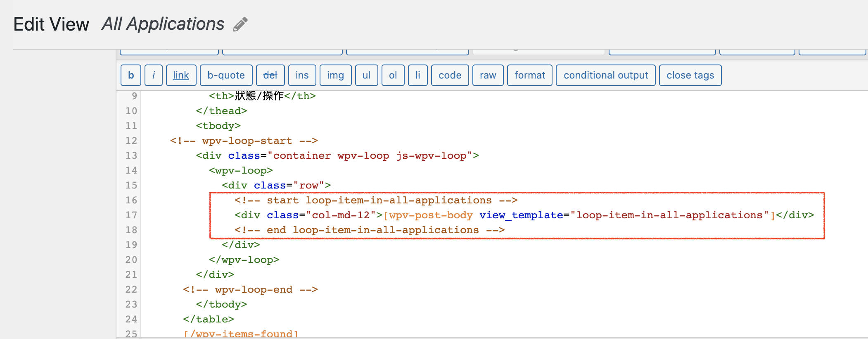Click the [/wpv-items-found] shortcode line
This screenshot has height=339, width=868.
241,334
